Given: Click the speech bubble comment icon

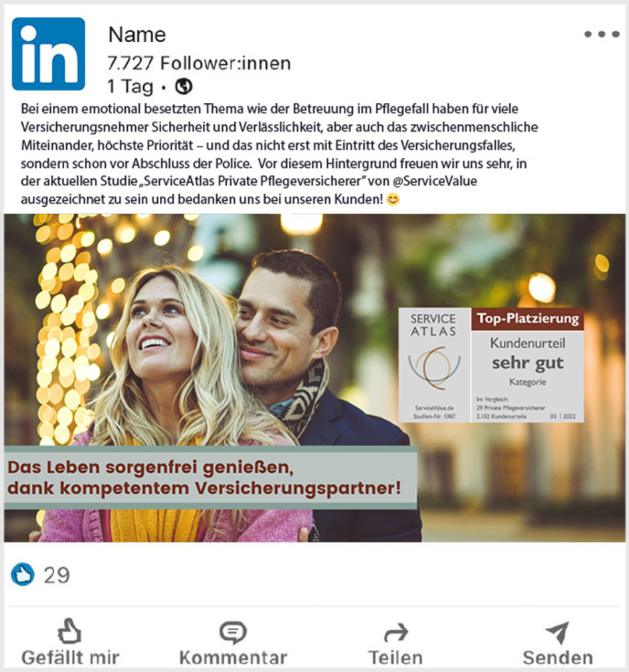Looking at the screenshot, I should [233, 632].
